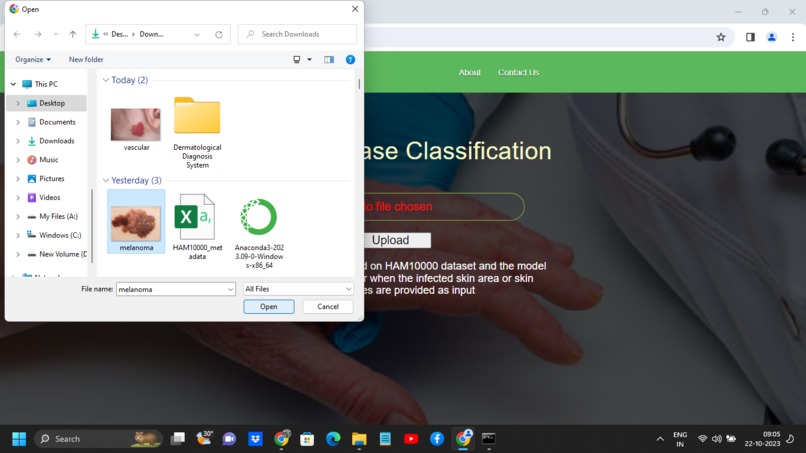Select the vascular image thumbnail
Image resolution: width=806 pixels, height=453 pixels.
[136, 125]
